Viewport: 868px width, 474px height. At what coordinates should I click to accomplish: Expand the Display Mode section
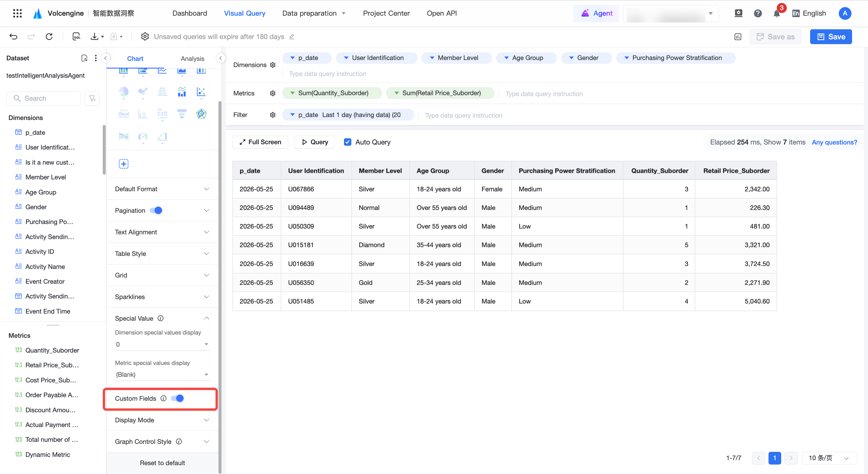(x=162, y=420)
